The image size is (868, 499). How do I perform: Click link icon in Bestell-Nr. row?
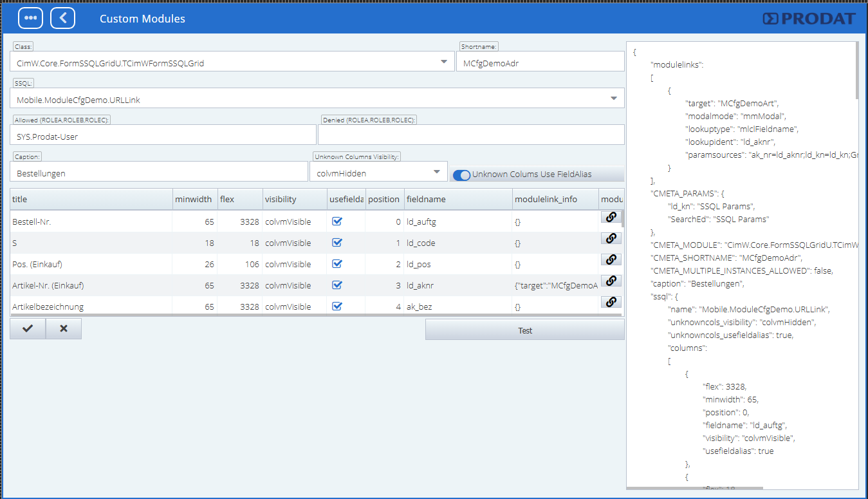tap(611, 217)
